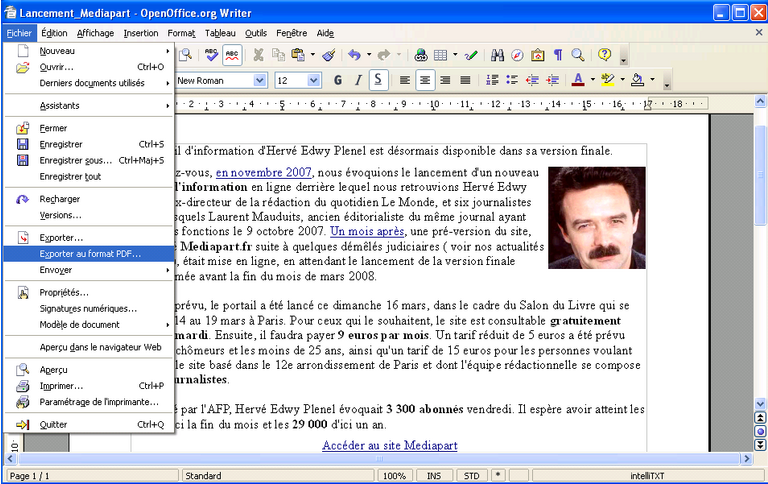Open Derniers documents utilisés submenu
768x484 pixels.
89,83
